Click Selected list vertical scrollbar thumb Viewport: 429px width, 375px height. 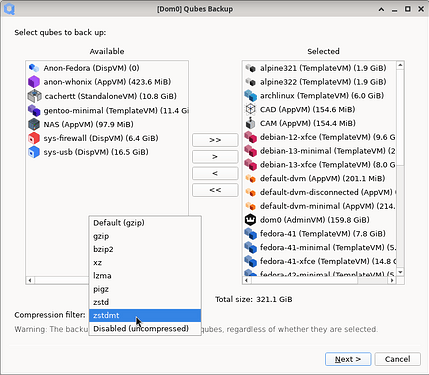(x=400, y=117)
